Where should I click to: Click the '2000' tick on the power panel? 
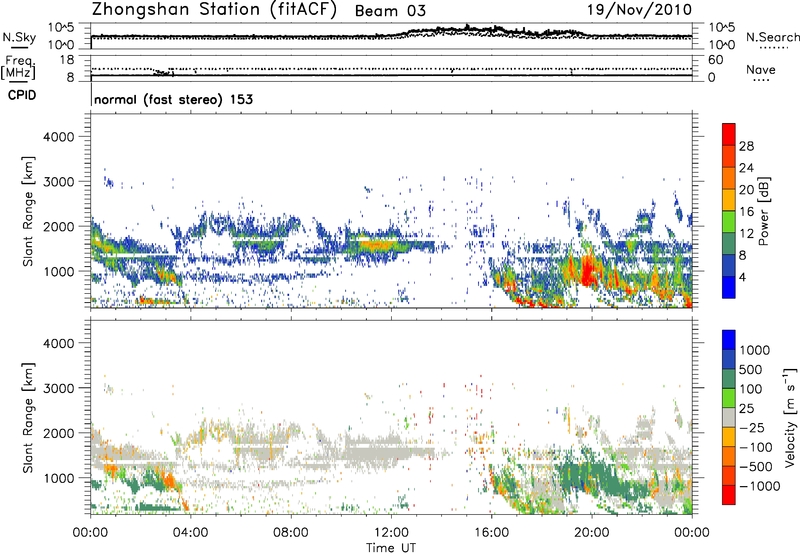pyautogui.click(x=59, y=226)
